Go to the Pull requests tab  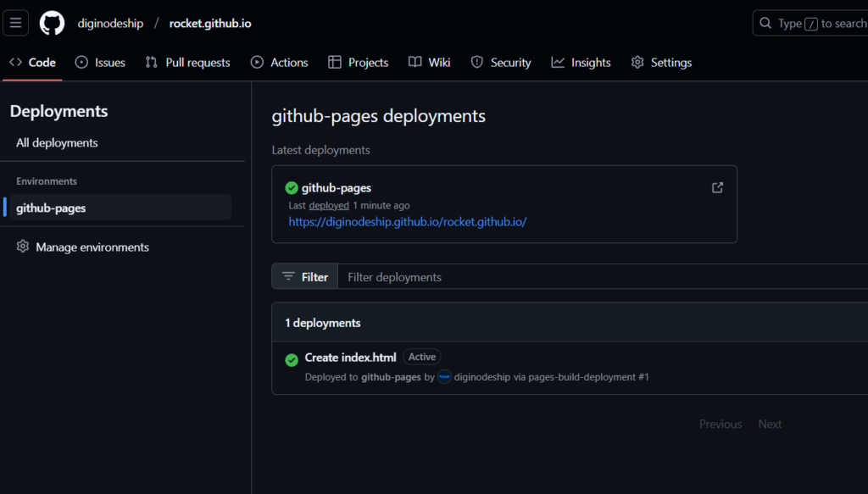click(187, 63)
